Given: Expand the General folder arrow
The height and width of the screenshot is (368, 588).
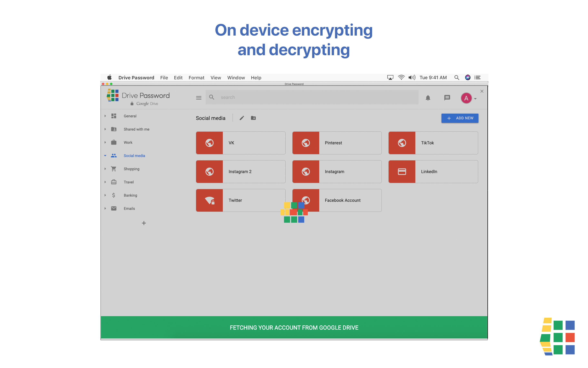Looking at the screenshot, I should (x=105, y=116).
